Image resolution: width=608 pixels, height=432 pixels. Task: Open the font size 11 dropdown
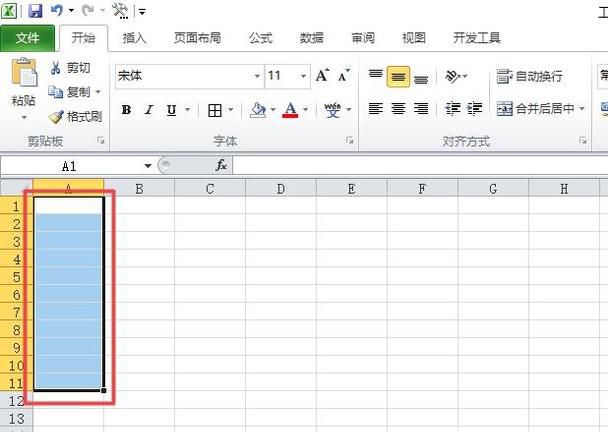click(303, 76)
